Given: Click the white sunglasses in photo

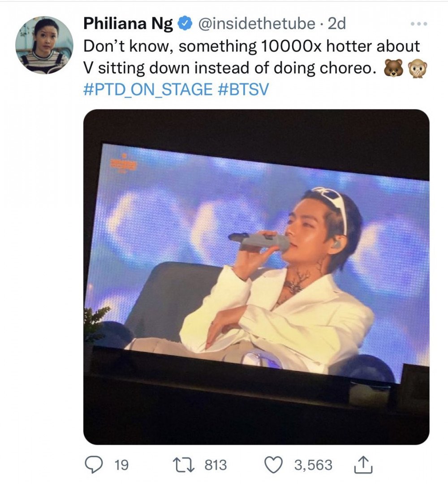Looking at the screenshot, I should [331, 204].
